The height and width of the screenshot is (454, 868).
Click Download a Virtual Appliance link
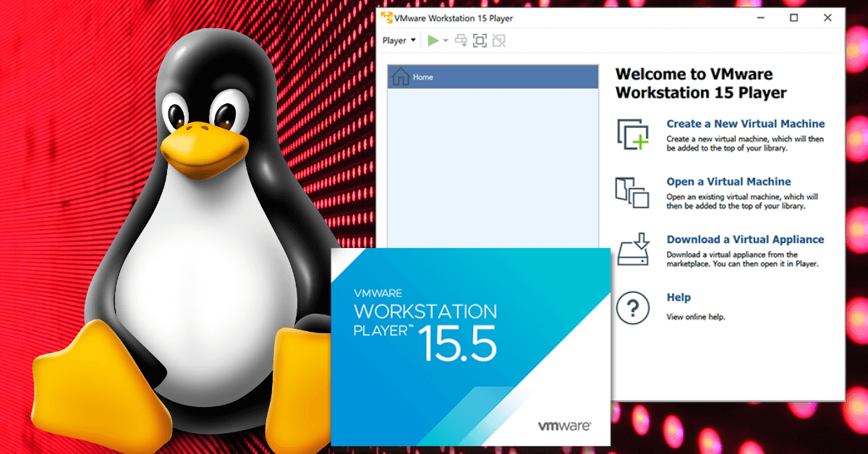click(x=745, y=239)
